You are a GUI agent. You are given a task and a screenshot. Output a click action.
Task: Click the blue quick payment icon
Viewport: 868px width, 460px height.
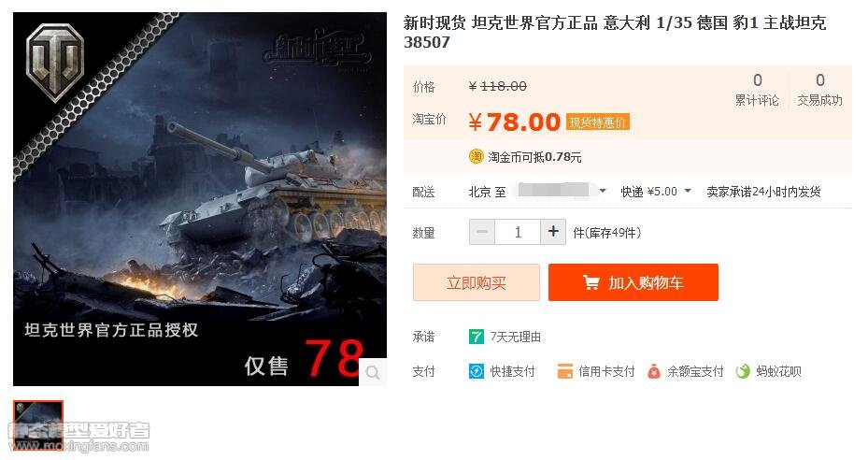click(477, 371)
